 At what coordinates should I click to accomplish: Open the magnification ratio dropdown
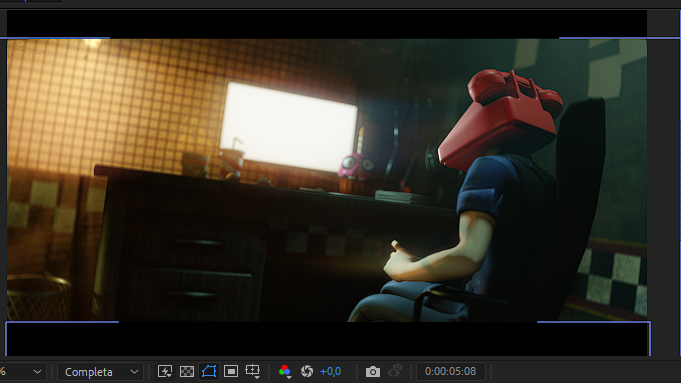coord(23,372)
